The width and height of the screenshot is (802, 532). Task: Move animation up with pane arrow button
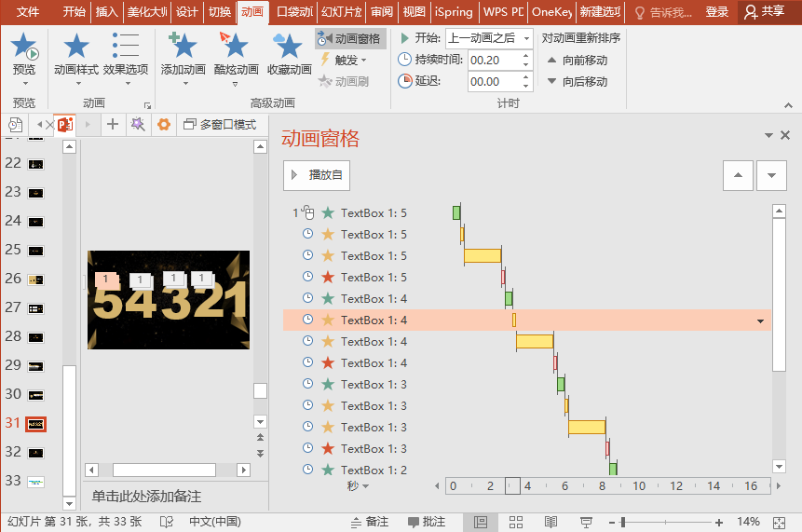[738, 175]
